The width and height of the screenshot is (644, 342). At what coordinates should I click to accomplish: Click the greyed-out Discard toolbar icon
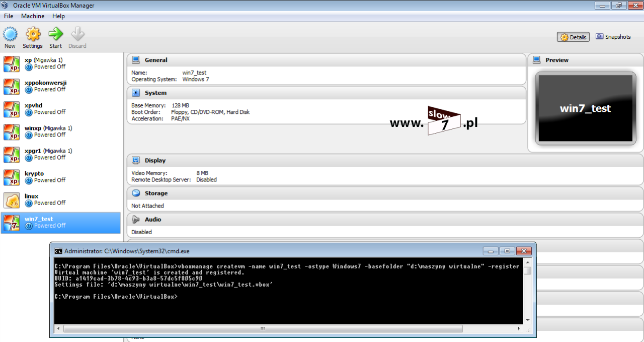77,34
